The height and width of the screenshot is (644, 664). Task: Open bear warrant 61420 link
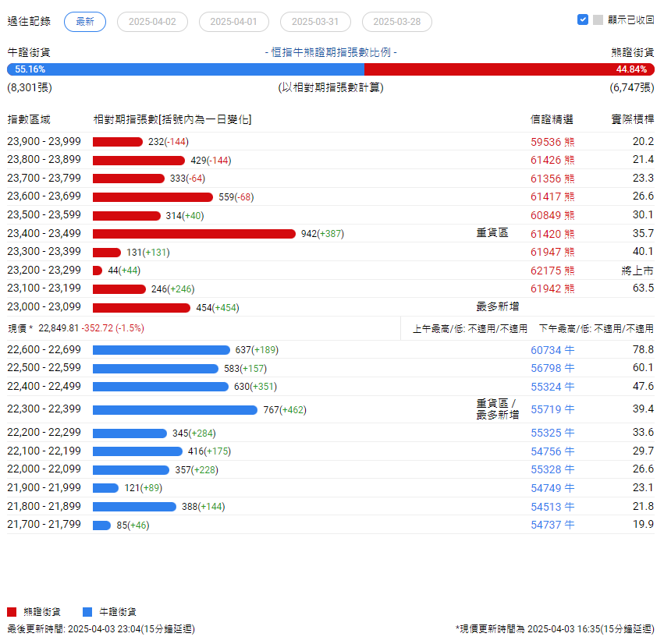click(546, 234)
